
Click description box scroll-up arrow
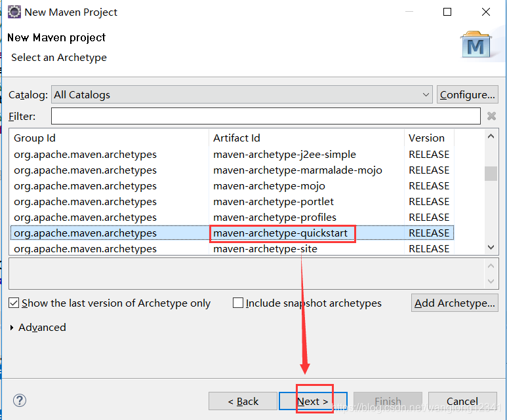click(491, 266)
